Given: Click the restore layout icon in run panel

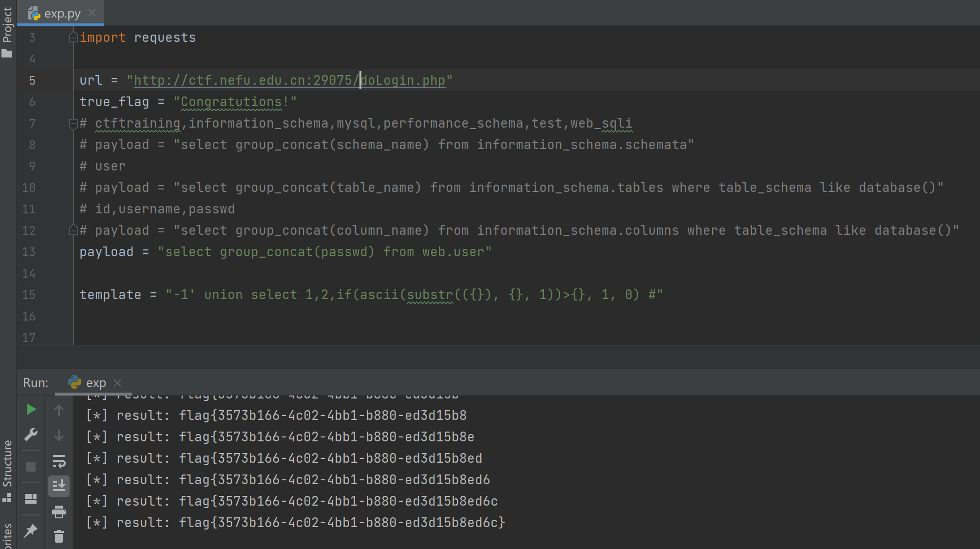Looking at the screenshot, I should click(31, 498).
